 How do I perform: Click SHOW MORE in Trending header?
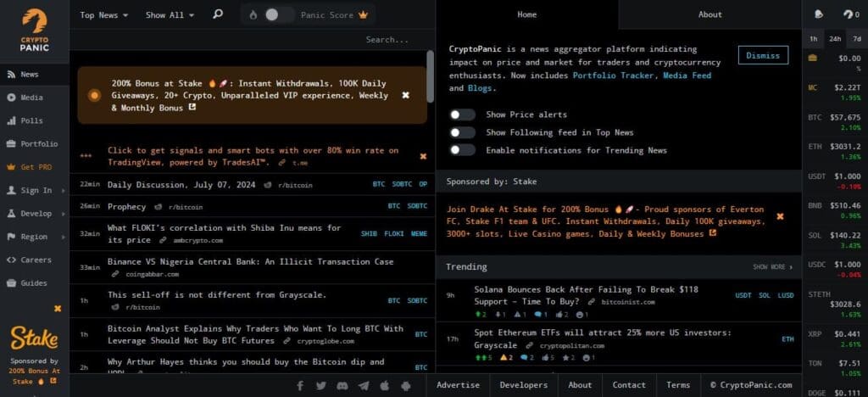click(772, 267)
